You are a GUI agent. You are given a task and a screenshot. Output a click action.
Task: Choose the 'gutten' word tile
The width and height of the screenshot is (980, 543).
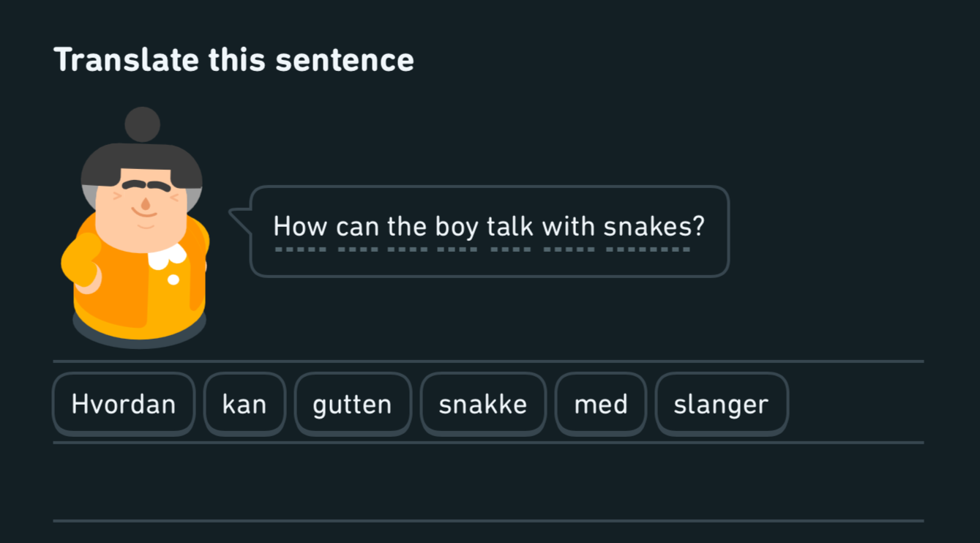tap(353, 404)
